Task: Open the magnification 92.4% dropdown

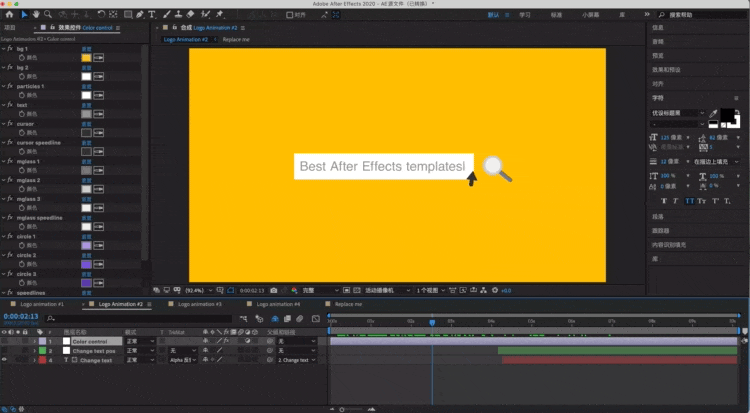Action: pyautogui.click(x=199, y=290)
